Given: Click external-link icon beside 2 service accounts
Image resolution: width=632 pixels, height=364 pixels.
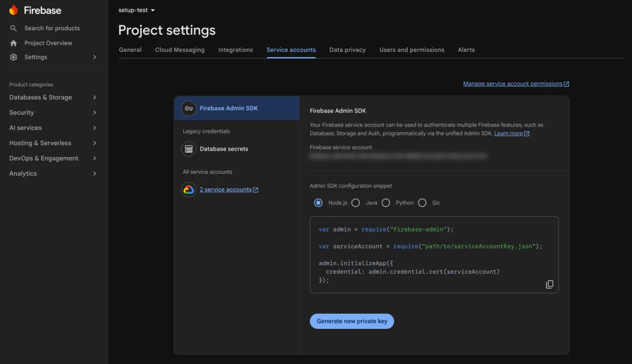Looking at the screenshot, I should pyautogui.click(x=256, y=190).
